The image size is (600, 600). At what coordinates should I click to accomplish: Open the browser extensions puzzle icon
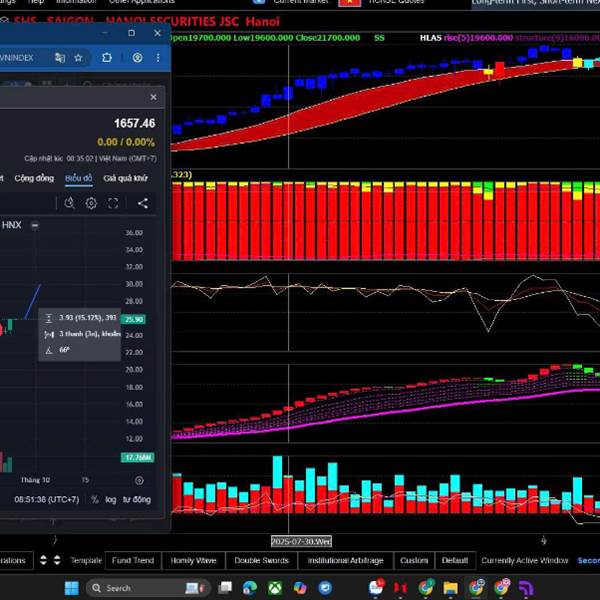click(x=107, y=58)
